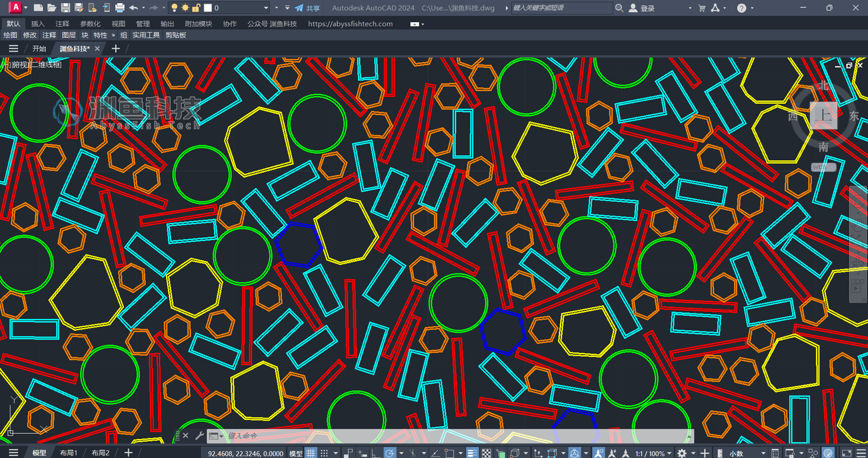This screenshot has width=868, height=458.
Task: Click the 修改 panel button
Action: pyautogui.click(x=30, y=35)
